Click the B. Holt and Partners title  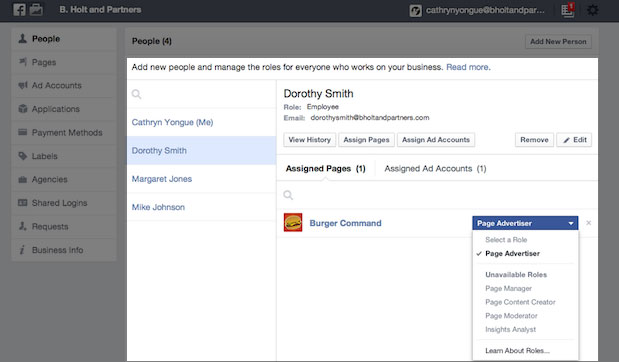tap(100, 9)
